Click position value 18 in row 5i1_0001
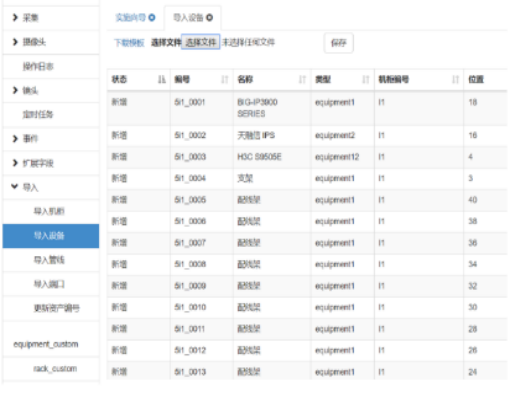511x397 pixels. tap(473, 102)
